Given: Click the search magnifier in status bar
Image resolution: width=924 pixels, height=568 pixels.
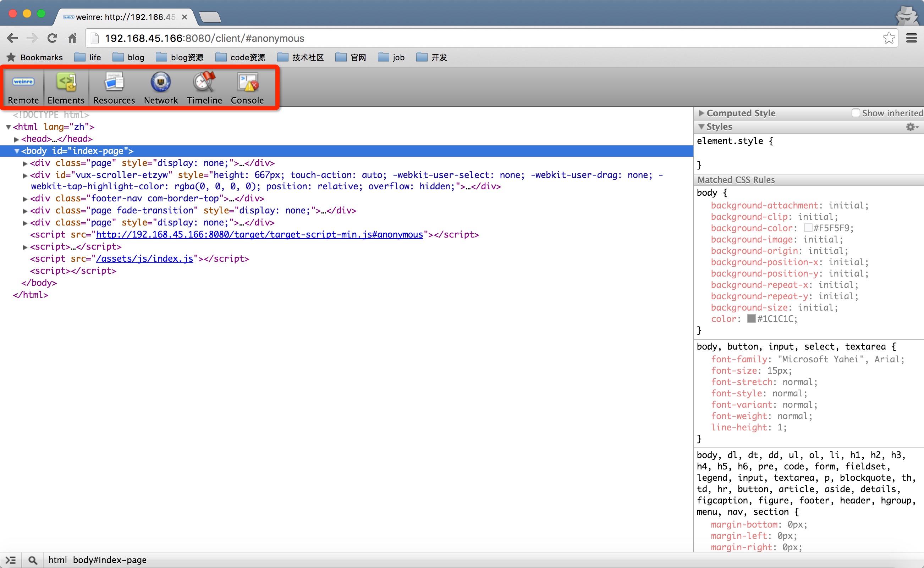Looking at the screenshot, I should (x=33, y=560).
